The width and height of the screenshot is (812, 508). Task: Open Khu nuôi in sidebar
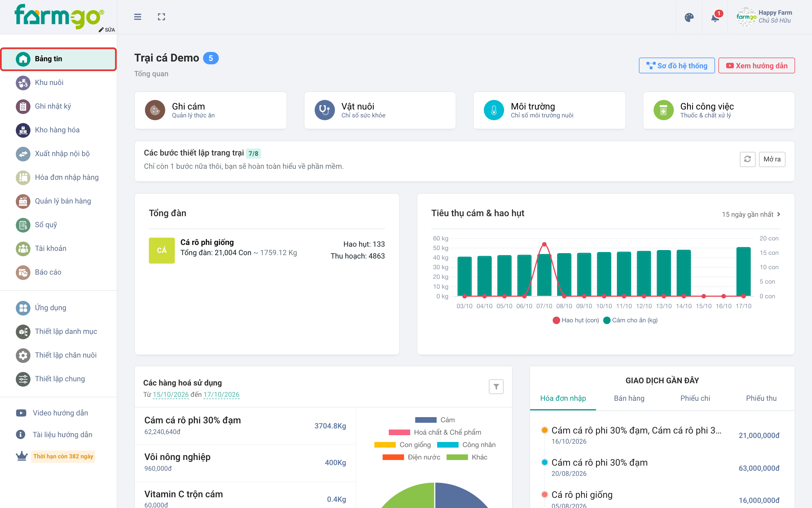pos(58,83)
